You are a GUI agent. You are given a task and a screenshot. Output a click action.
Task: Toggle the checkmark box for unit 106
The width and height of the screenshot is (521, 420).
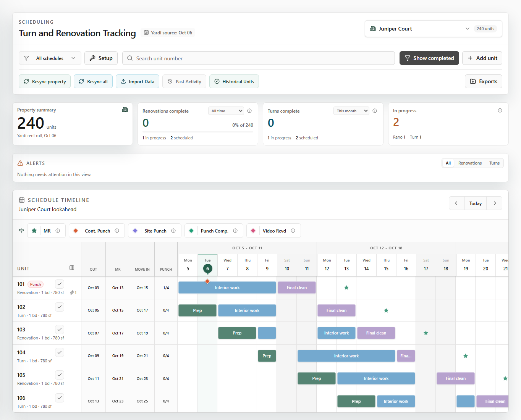(60, 397)
